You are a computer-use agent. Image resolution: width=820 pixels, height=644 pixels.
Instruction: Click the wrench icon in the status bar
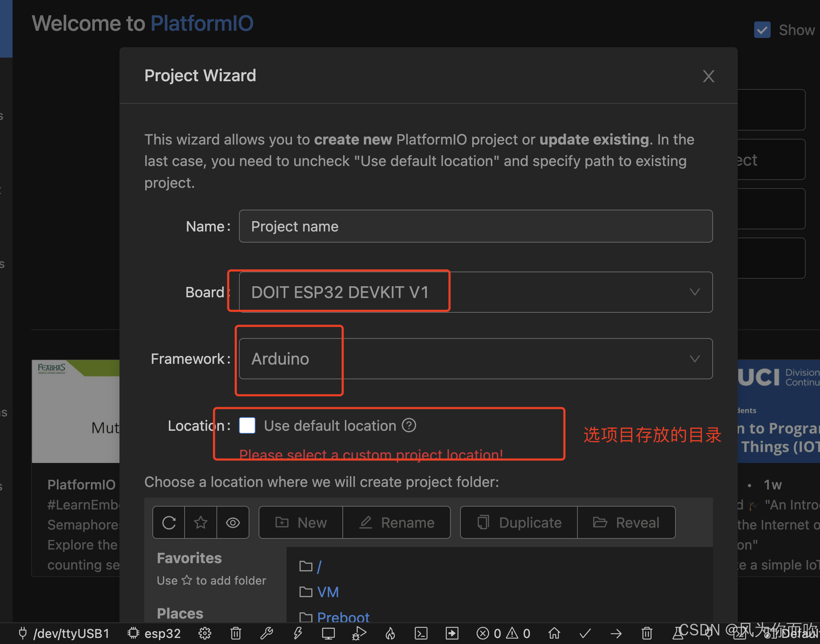point(267,633)
